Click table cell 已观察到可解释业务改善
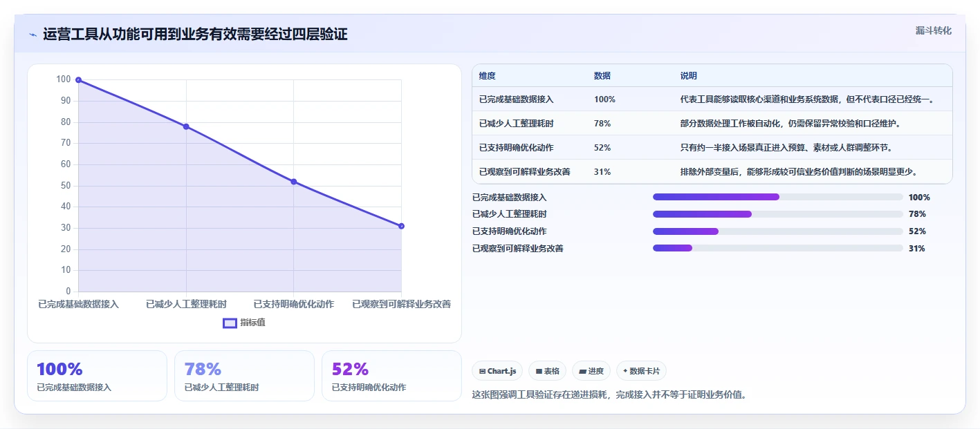This screenshot has width=980, height=429. point(524,172)
